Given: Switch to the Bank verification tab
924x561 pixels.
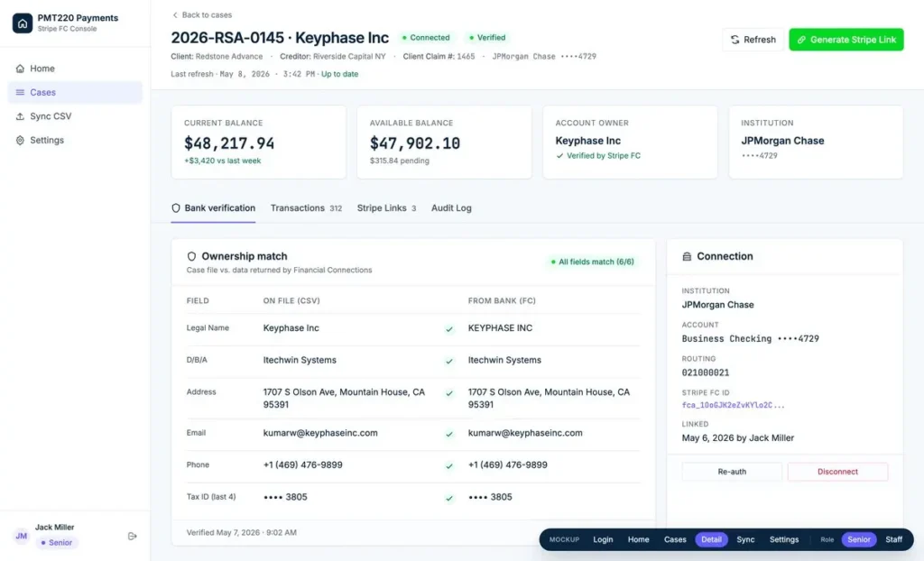Looking at the screenshot, I should pos(213,208).
